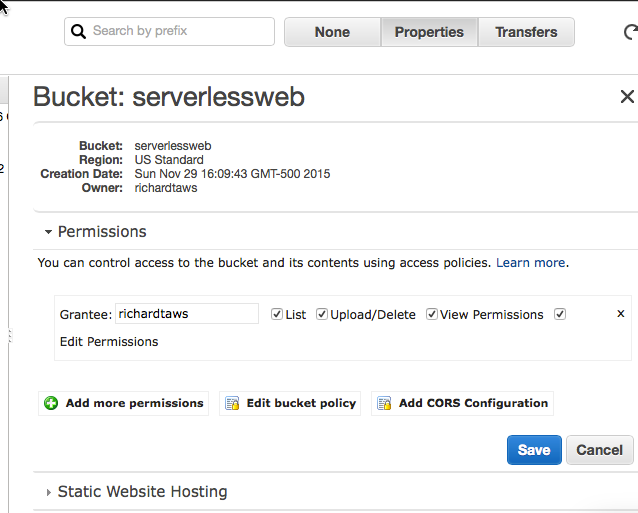Screen dimensions: 638x513
Task: Remove the richardtaws grantee row
Action: [620, 314]
